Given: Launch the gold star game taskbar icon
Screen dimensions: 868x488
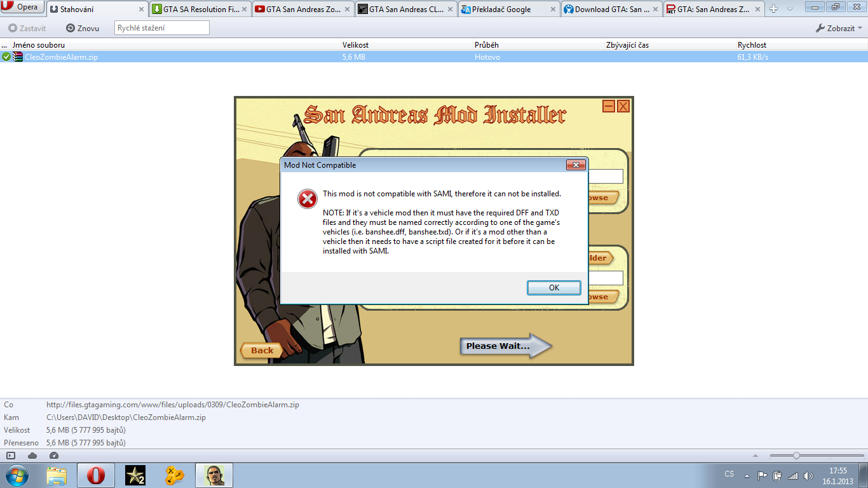Looking at the screenshot, I should (135, 475).
